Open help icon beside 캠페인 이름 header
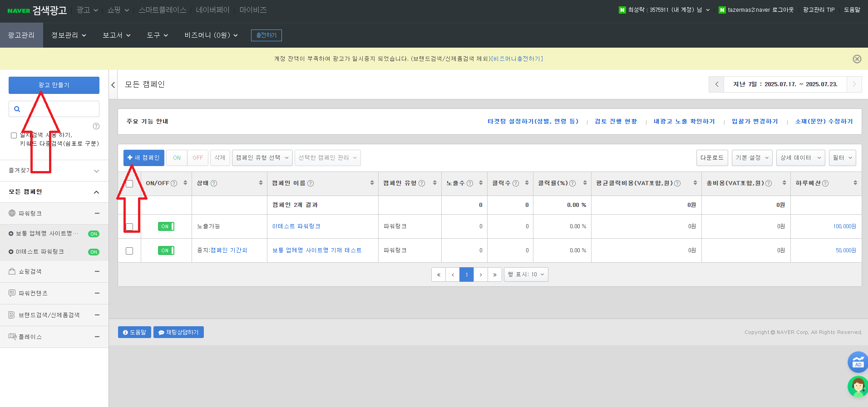This screenshot has height=407, width=868. (311, 183)
